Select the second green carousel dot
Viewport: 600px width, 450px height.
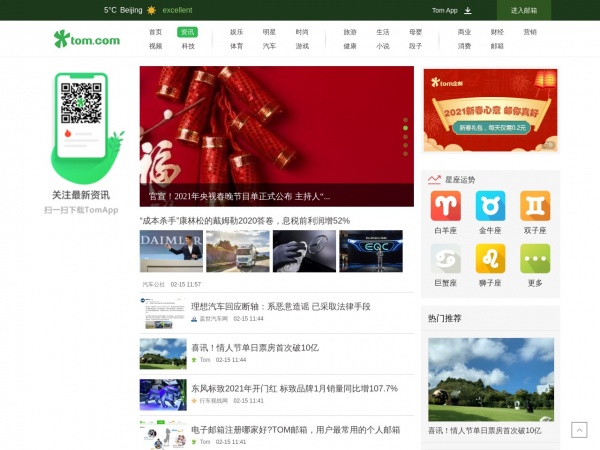coord(405,128)
